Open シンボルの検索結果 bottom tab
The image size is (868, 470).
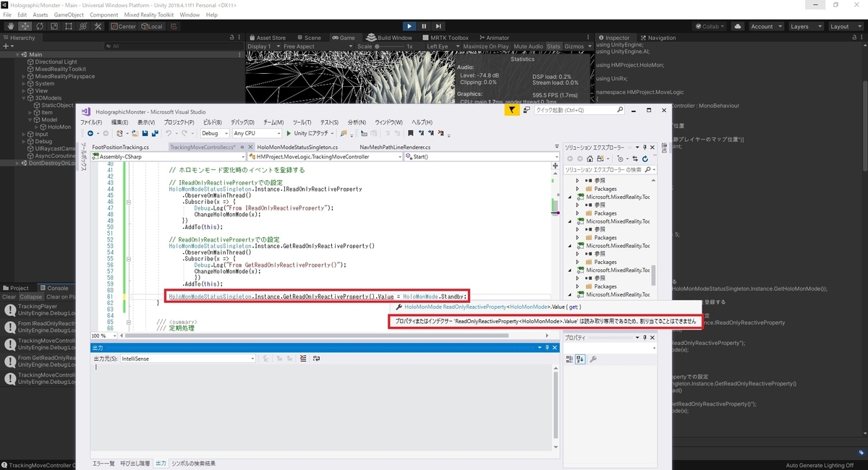point(193,463)
